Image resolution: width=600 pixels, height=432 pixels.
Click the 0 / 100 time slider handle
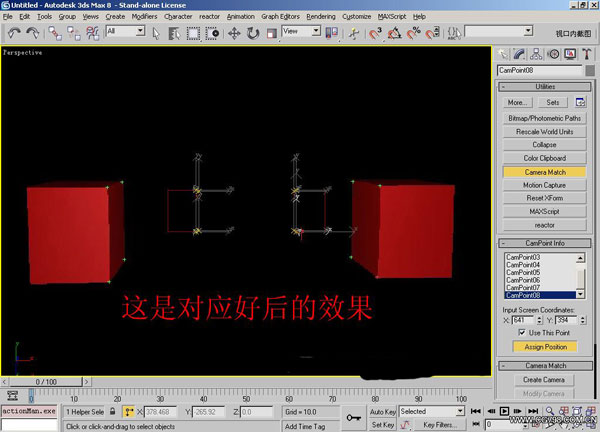tap(47, 382)
